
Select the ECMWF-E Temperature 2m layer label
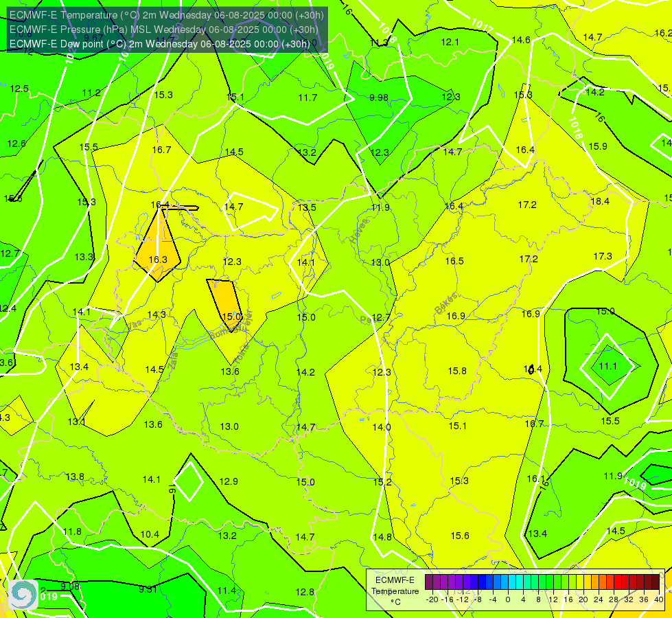pyautogui.click(x=166, y=15)
